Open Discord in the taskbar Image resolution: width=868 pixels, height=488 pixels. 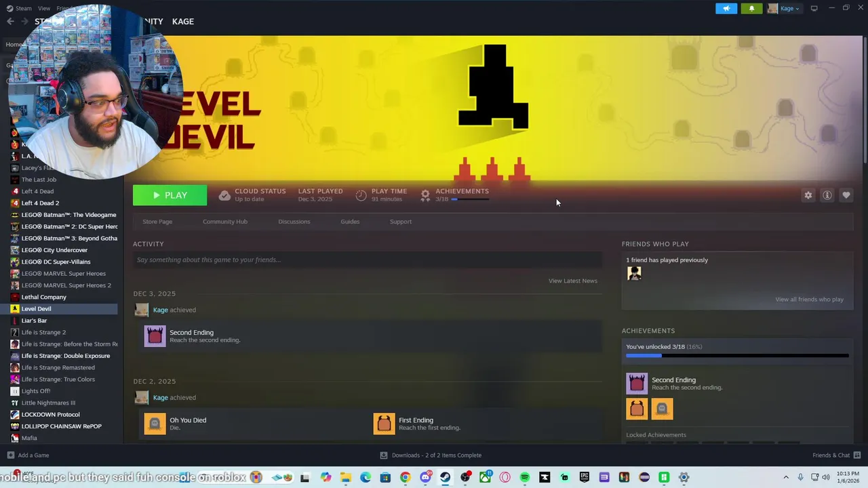point(425,477)
